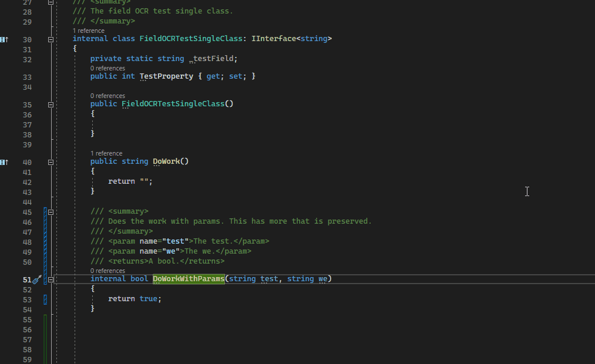
Task: Click line number 46 to select that line
Action: tap(27, 221)
